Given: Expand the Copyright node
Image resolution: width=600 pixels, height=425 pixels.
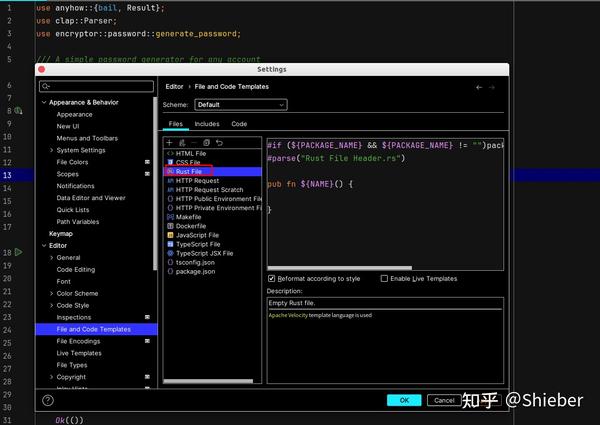Looking at the screenshot, I should [x=52, y=377].
